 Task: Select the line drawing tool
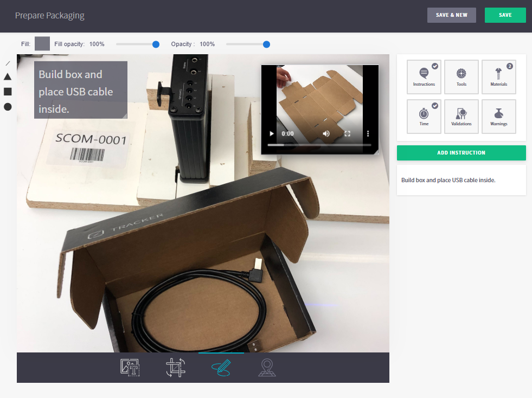point(7,62)
